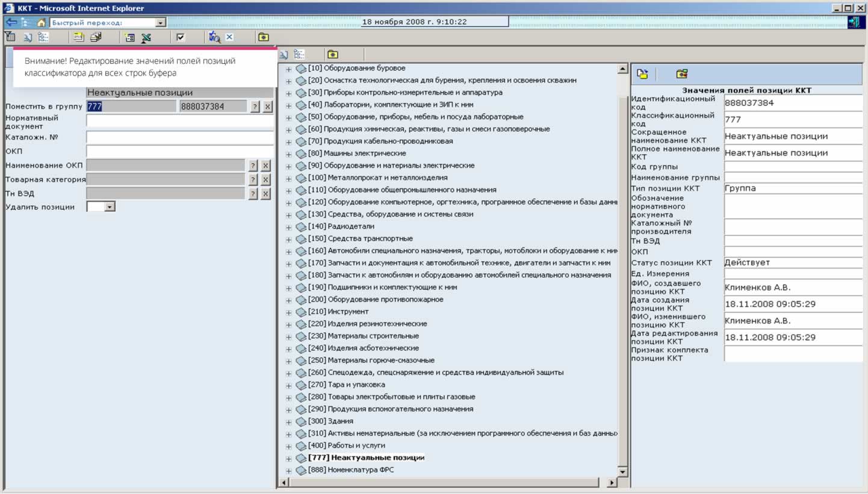Viewport: 868px width, 494px height.
Task: Click the Нормативный документ input field
Action: (x=179, y=121)
